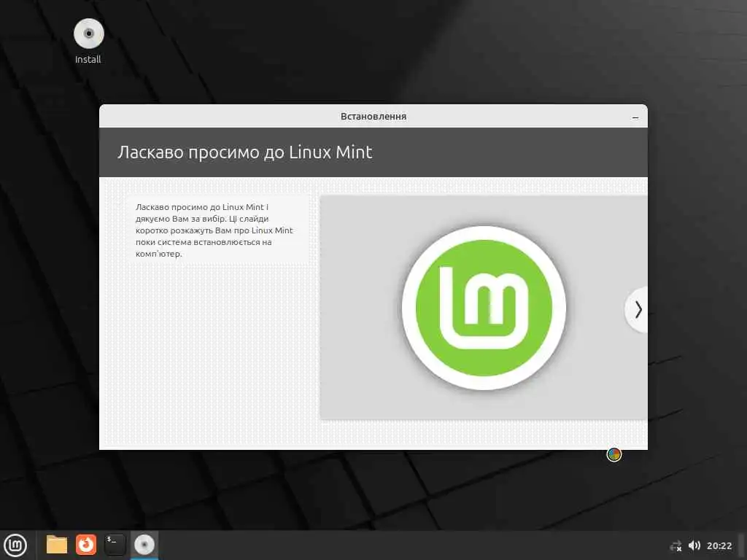Viewport: 747px width, 560px height.
Task: Advance slideshow with the next arrow
Action: click(638, 309)
